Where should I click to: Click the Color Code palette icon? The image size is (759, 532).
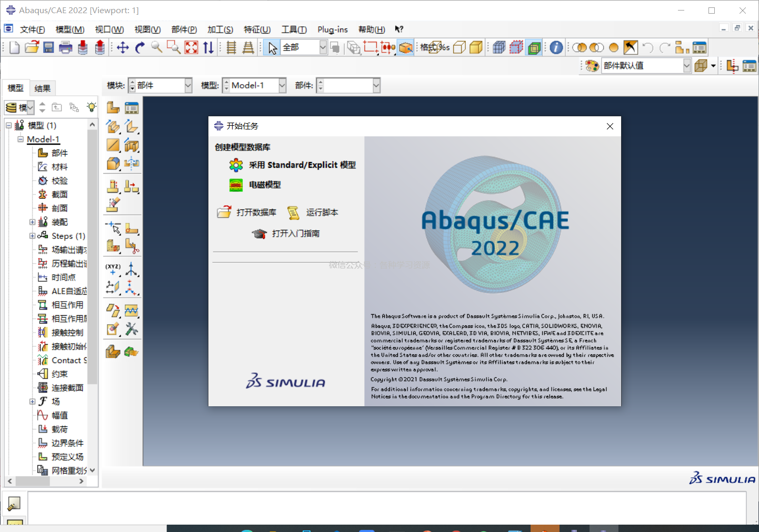tap(592, 66)
